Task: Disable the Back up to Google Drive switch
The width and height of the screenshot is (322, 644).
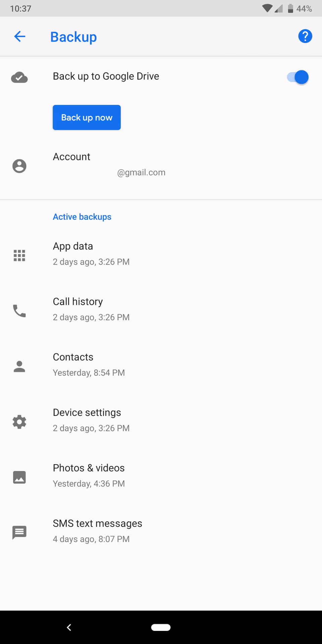Action: pyautogui.click(x=298, y=77)
